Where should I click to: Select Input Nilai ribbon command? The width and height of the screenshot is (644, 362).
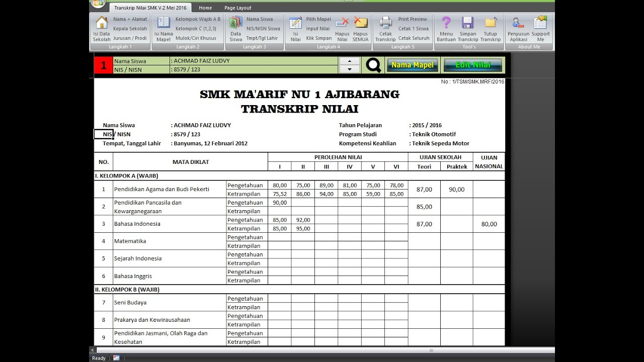(x=318, y=29)
